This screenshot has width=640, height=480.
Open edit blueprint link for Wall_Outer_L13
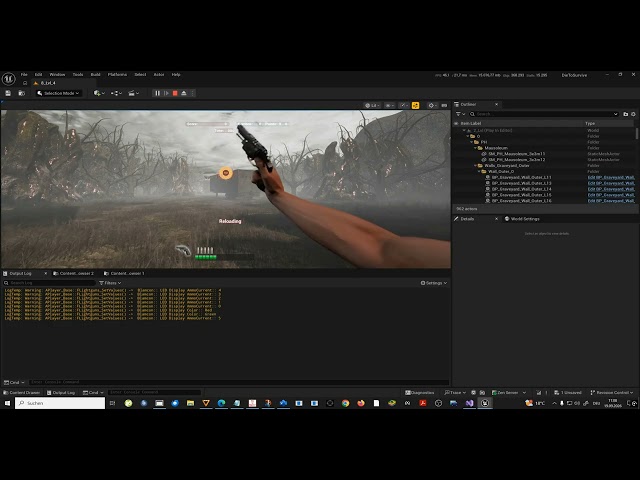point(611,183)
